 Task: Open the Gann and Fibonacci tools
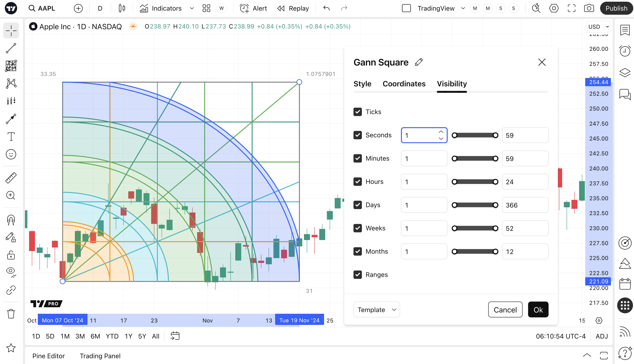click(x=11, y=66)
